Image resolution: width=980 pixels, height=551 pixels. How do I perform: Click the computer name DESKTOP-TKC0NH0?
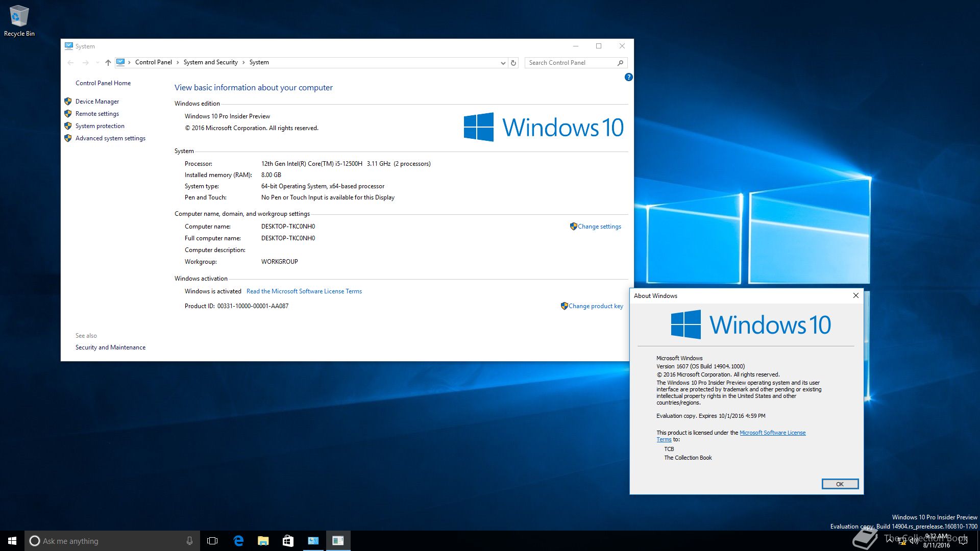point(288,227)
